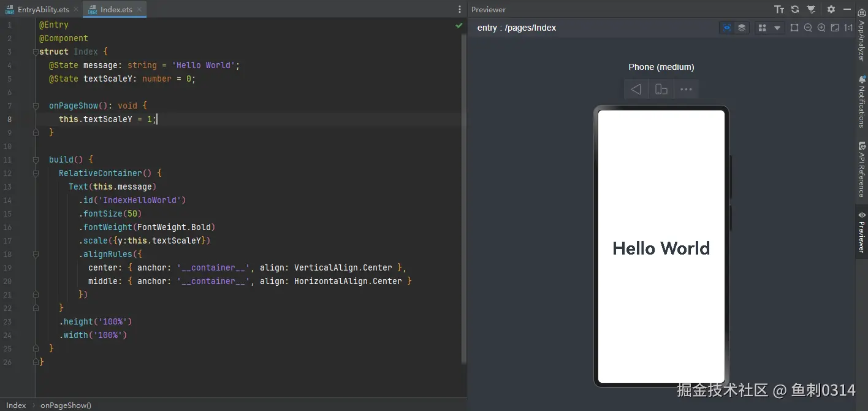Open the multi-device profile dropdown arrow
868x411 pixels.
(777, 28)
